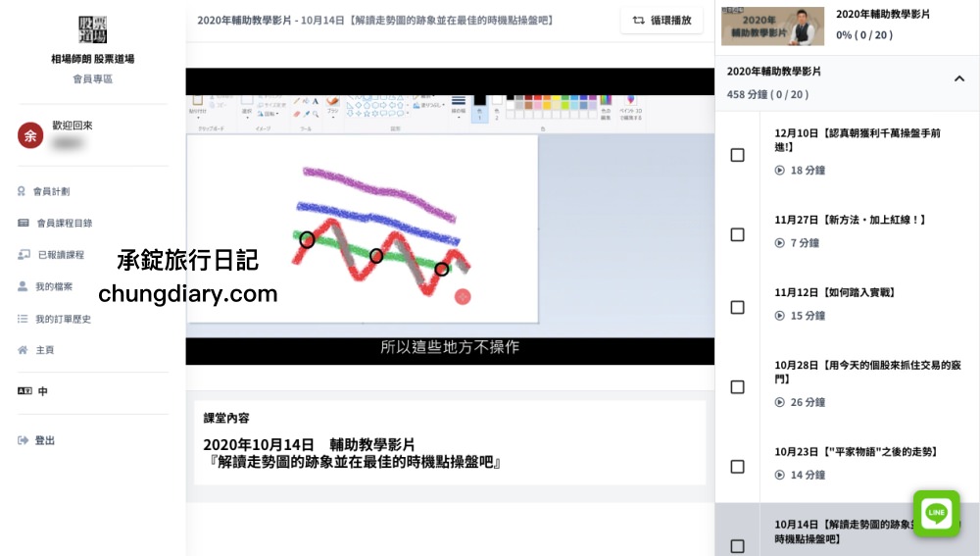Open 我的檔案 page

[x=54, y=286]
